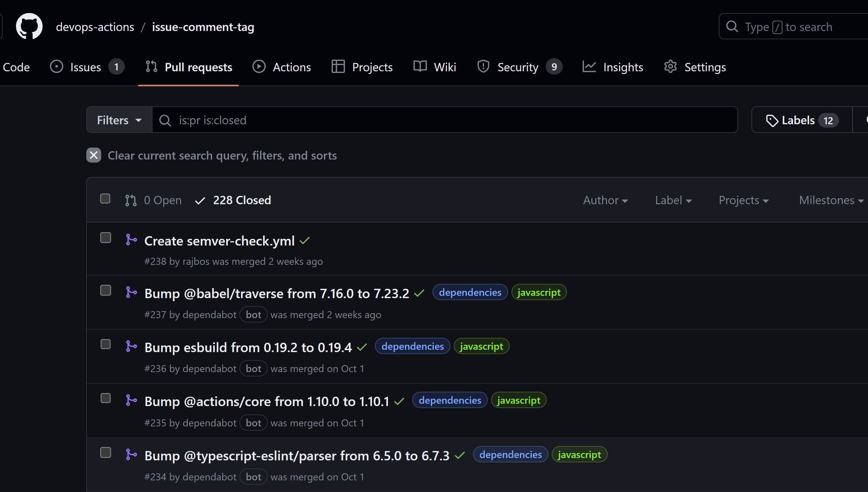Tick checkbox for Create semver-check.yml
This screenshot has height=492, width=868.
pos(106,238)
